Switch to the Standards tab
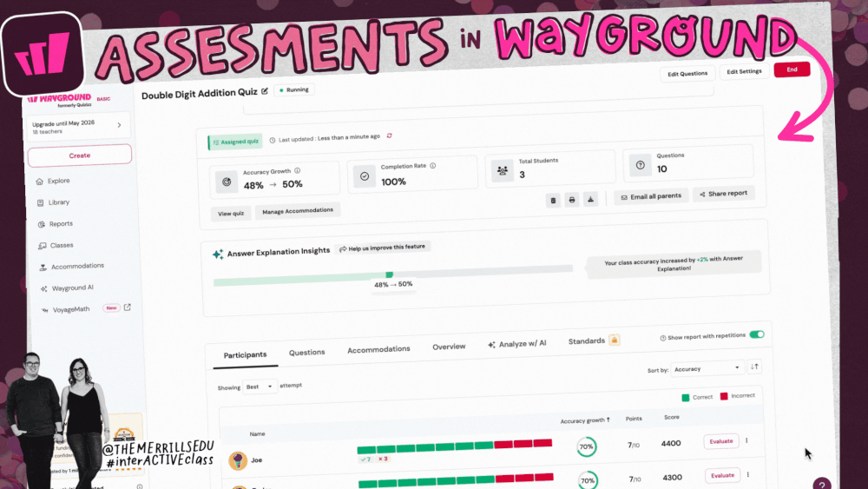Viewport: 868px width, 489px height. pyautogui.click(x=587, y=341)
